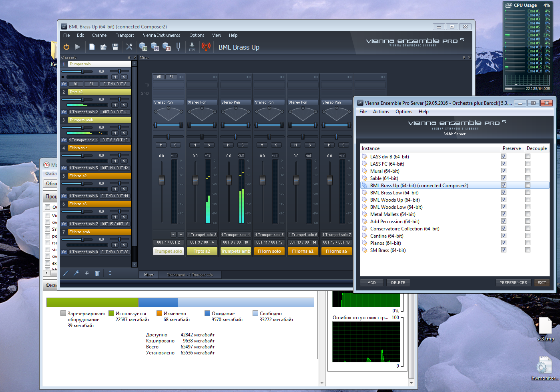Click the MIDI download icon
Viewport: 560px width, 392px height.
coord(192,47)
